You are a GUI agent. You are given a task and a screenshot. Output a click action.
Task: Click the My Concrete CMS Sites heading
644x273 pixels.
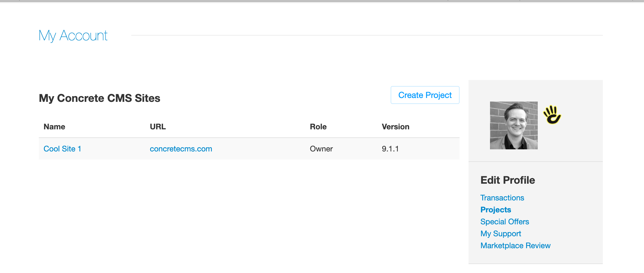coord(100,98)
